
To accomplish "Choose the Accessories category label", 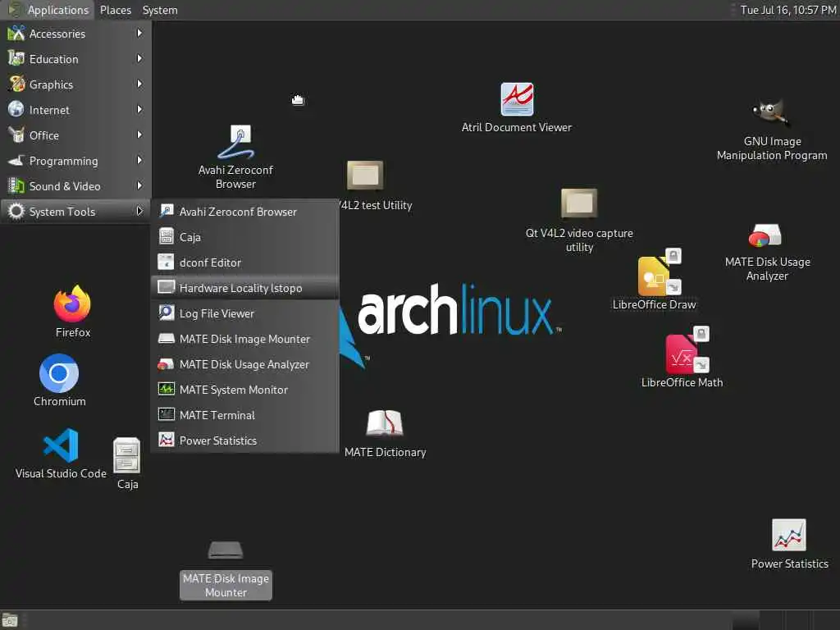I will [57, 34].
